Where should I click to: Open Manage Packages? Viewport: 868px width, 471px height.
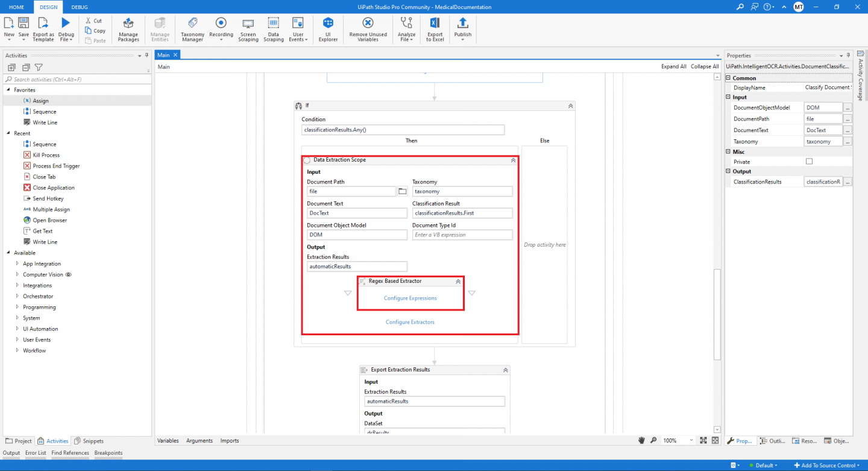128,29
